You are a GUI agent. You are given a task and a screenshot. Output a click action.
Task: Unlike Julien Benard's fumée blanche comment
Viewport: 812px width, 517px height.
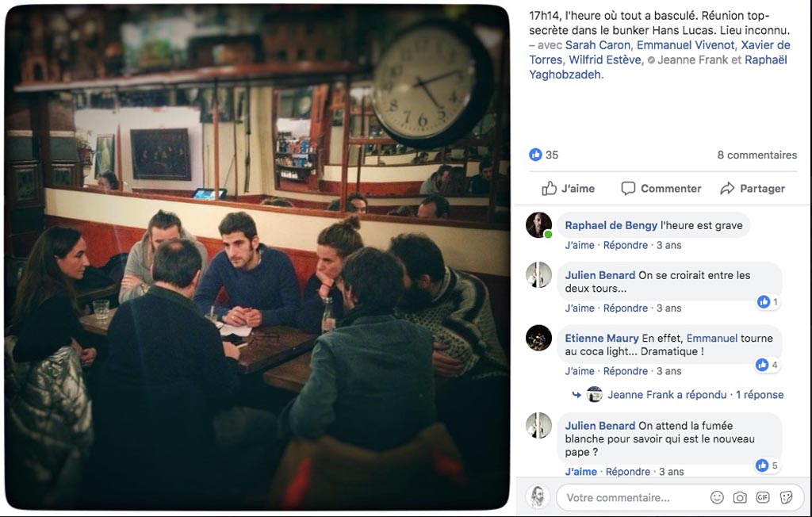coord(580,472)
